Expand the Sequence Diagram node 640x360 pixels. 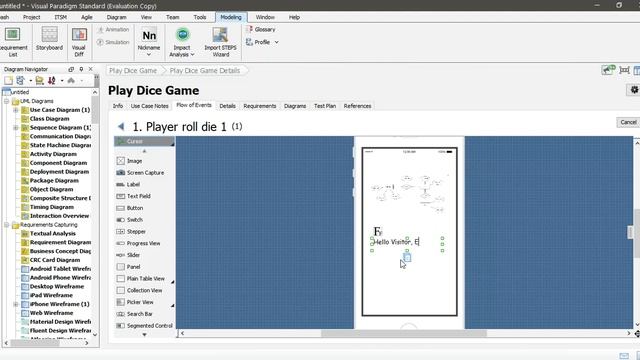coord(16,128)
